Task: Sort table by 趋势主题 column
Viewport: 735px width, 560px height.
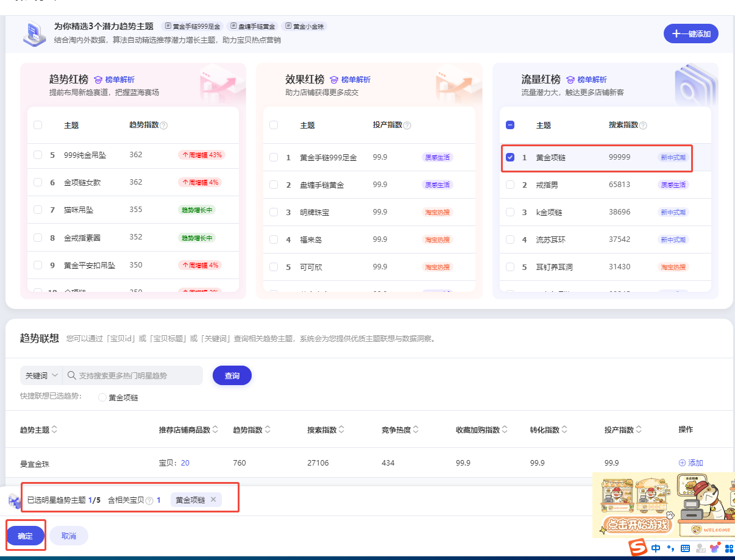Action: pyautogui.click(x=54, y=430)
